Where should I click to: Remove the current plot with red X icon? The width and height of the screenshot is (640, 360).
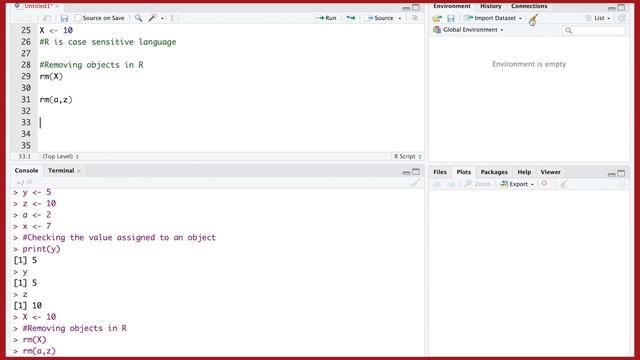click(x=544, y=184)
